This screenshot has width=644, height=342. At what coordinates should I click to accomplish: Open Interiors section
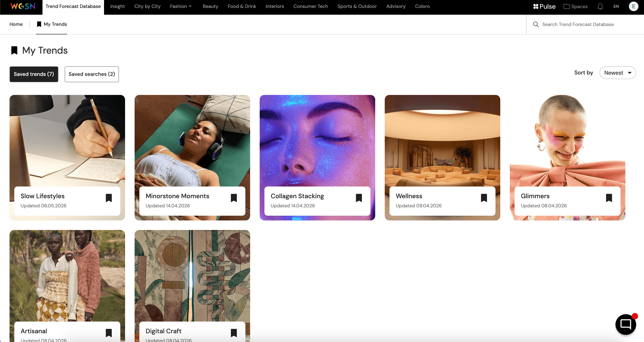point(275,6)
